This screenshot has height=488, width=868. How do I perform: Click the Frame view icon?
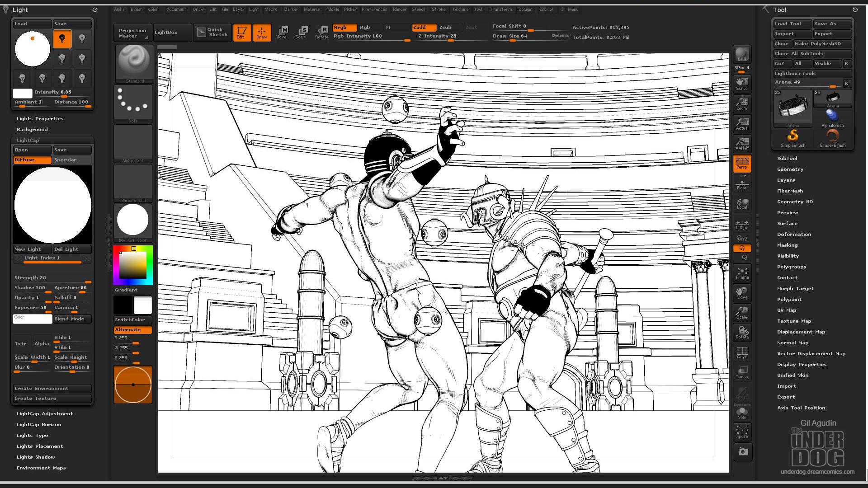(742, 272)
